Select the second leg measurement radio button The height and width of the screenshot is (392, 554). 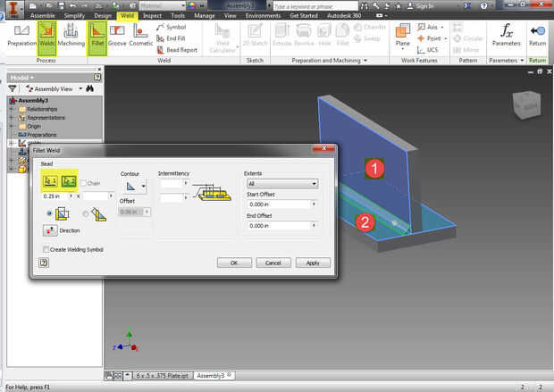[86, 213]
